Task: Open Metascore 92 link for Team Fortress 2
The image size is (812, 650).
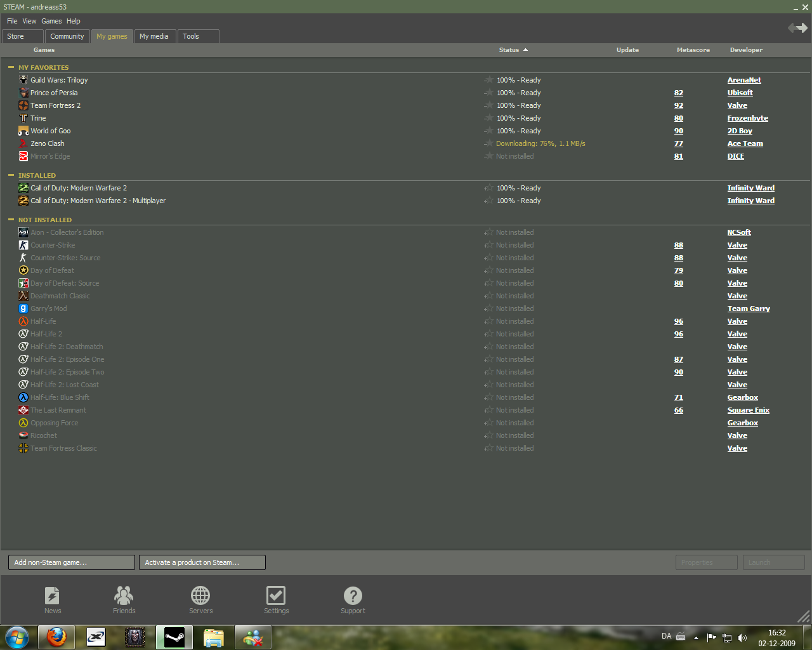Action: pos(678,105)
